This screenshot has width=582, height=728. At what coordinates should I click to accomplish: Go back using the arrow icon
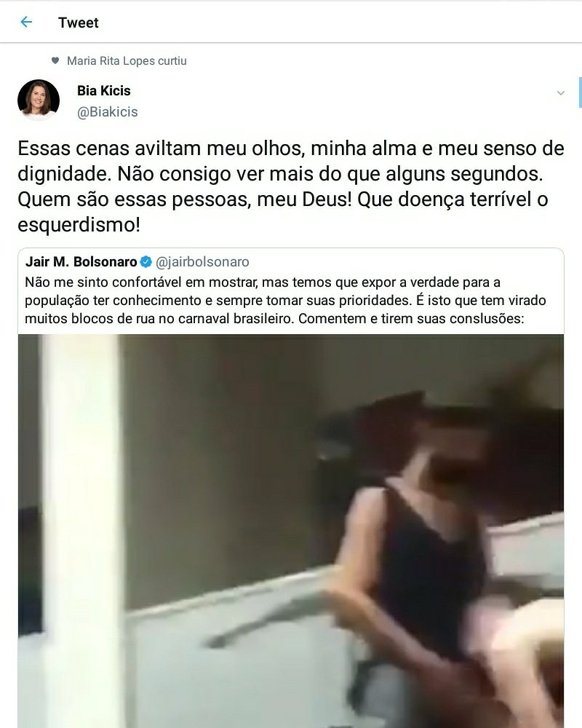coord(26,22)
